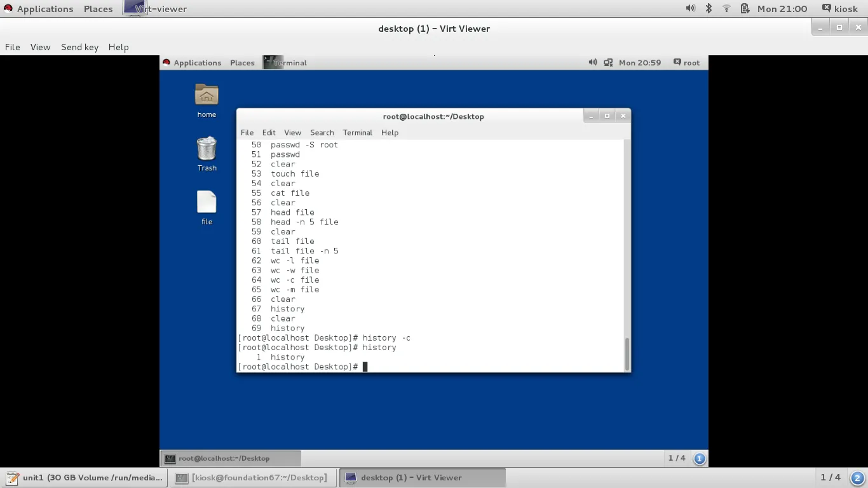The height and width of the screenshot is (488, 868).
Task: Click guest '1 / 4' workspace label
Action: (677, 457)
